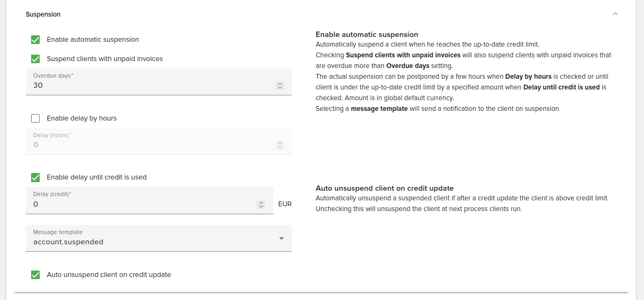Click the Overdue days input field
The width and height of the screenshot is (644, 300).
point(150,85)
